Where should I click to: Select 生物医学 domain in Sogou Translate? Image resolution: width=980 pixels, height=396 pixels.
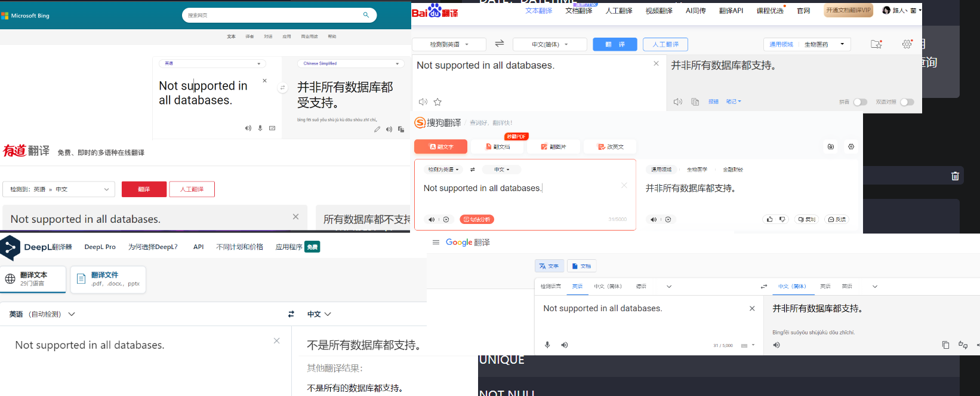697,170
